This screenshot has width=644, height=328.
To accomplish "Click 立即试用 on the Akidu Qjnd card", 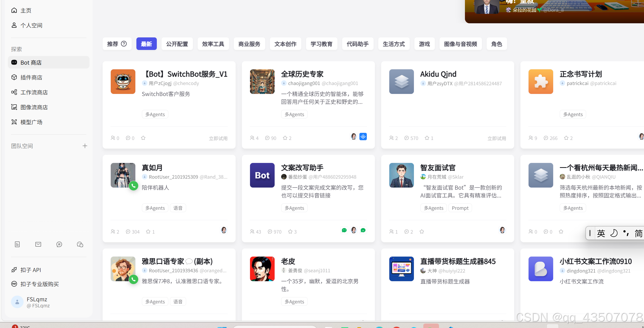I will tap(497, 138).
